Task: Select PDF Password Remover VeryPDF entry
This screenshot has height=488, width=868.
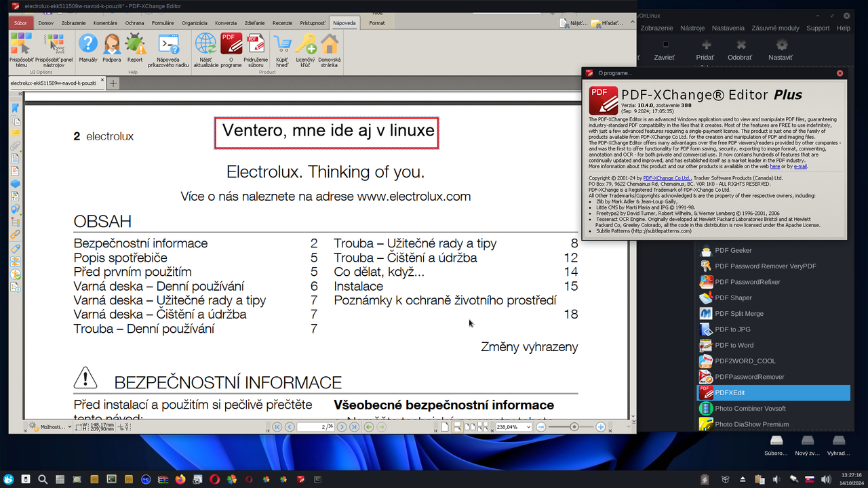Action: pyautogui.click(x=773, y=266)
